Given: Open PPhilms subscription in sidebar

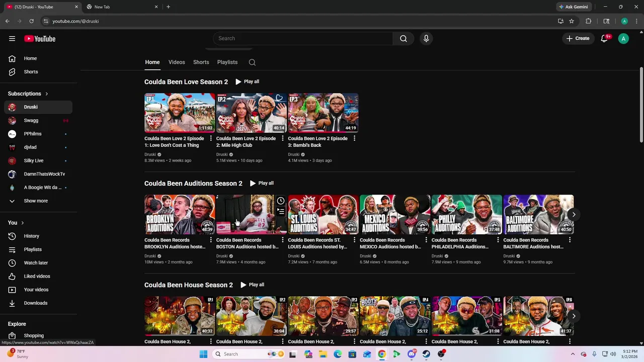Looking at the screenshot, I should (x=38, y=134).
